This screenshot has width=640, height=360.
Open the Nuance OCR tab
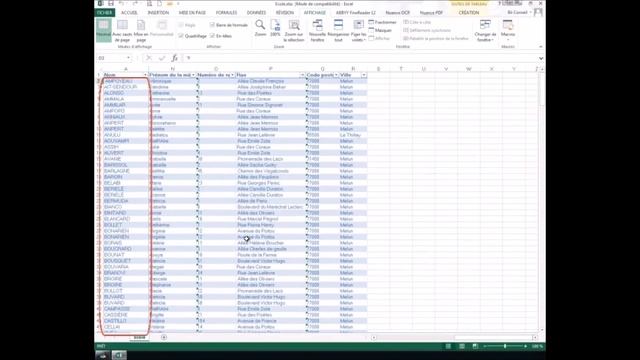point(398,13)
